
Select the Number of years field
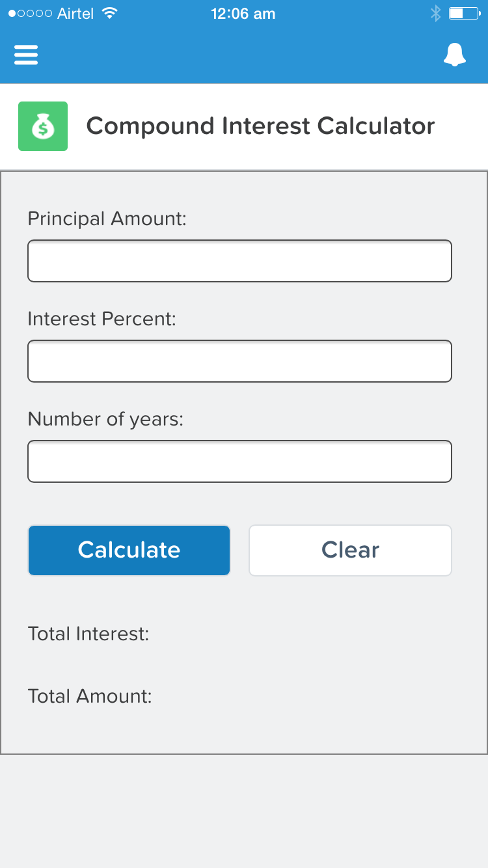(x=239, y=461)
